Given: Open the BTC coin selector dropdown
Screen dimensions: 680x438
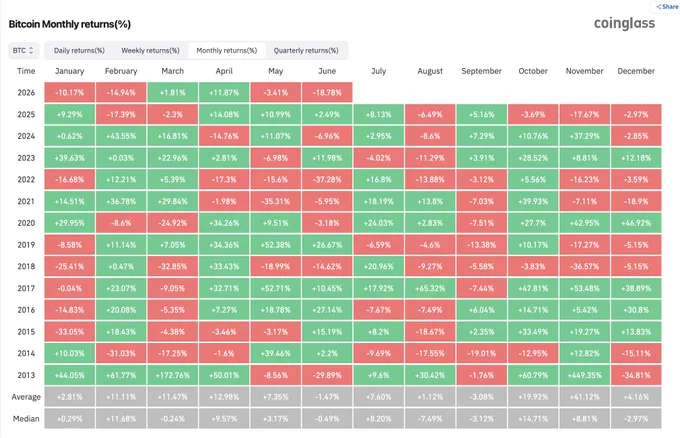Looking at the screenshot, I should [23, 51].
